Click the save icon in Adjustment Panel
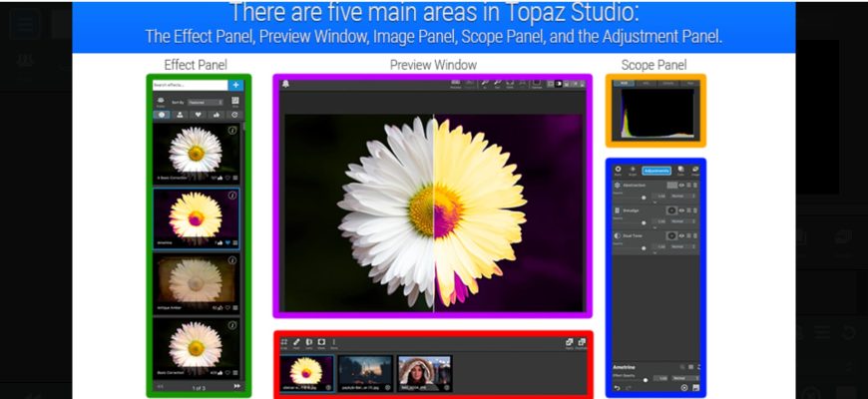This screenshot has height=399, width=868. [695, 388]
